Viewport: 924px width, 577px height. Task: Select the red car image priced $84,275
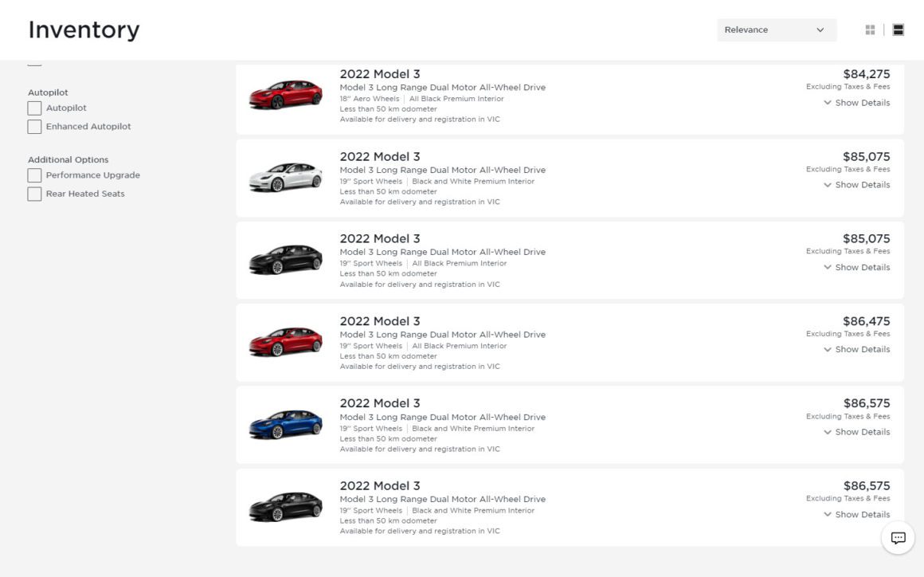[286, 95]
